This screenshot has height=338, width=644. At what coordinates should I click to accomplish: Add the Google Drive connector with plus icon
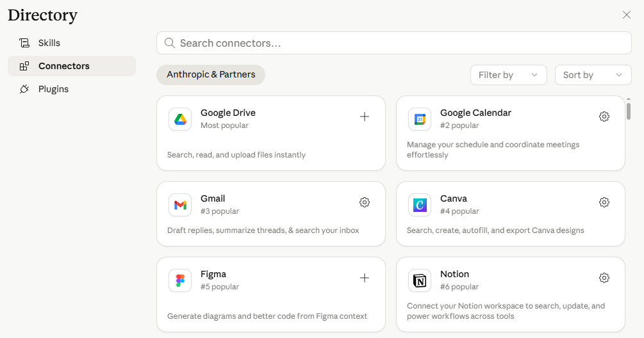(365, 117)
